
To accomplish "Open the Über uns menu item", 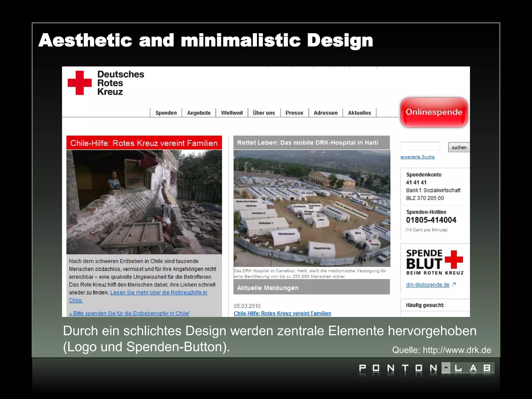I will pyautogui.click(x=264, y=113).
